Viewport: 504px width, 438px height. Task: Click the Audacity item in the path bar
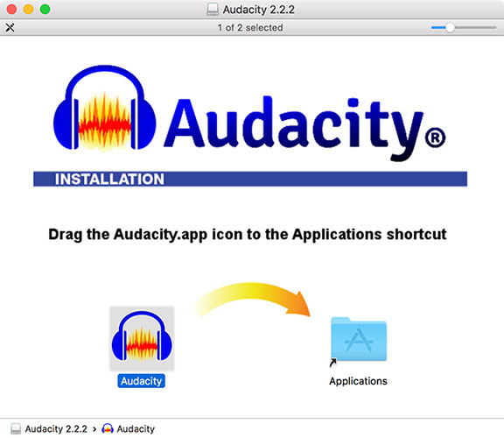(129, 428)
